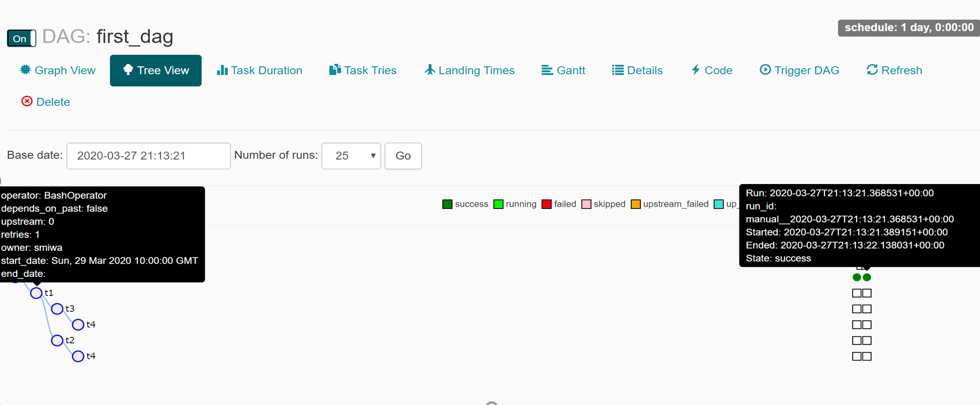Open the Details tab

pyautogui.click(x=637, y=70)
